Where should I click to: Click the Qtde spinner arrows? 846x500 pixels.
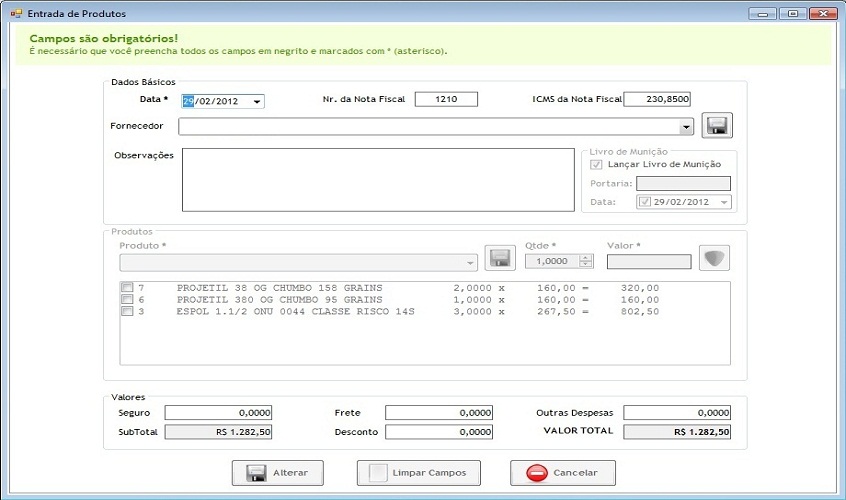click(585, 261)
